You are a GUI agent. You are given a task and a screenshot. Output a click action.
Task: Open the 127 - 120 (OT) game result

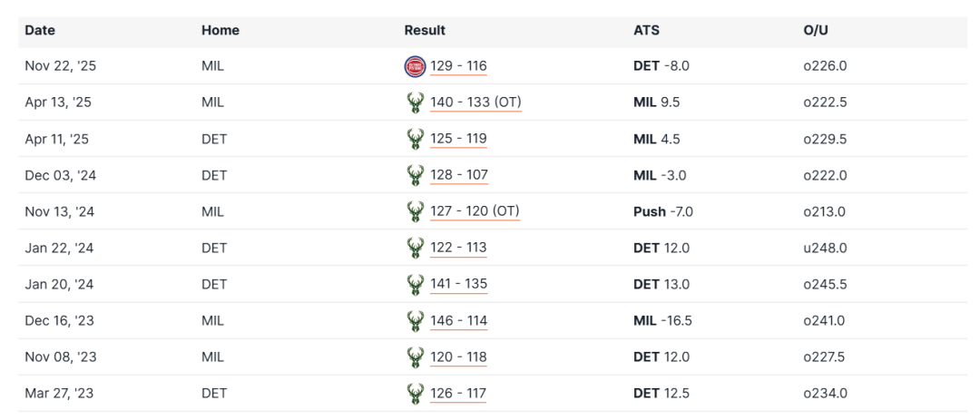(475, 211)
